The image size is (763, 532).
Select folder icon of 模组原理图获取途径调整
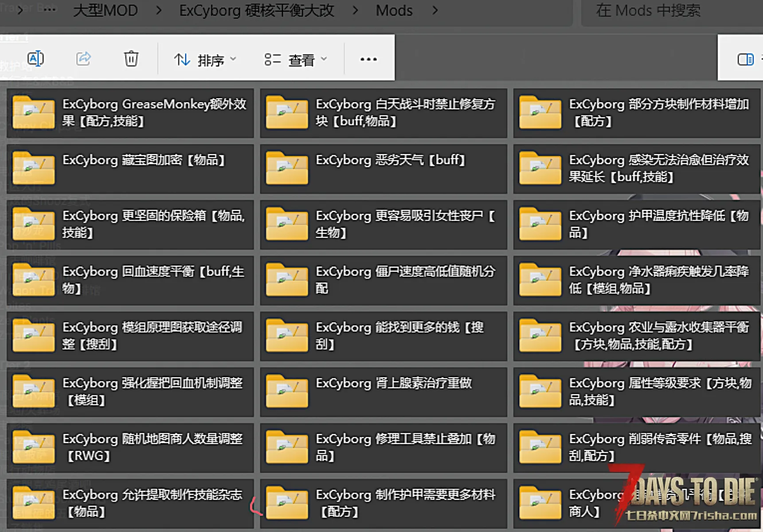click(34, 335)
